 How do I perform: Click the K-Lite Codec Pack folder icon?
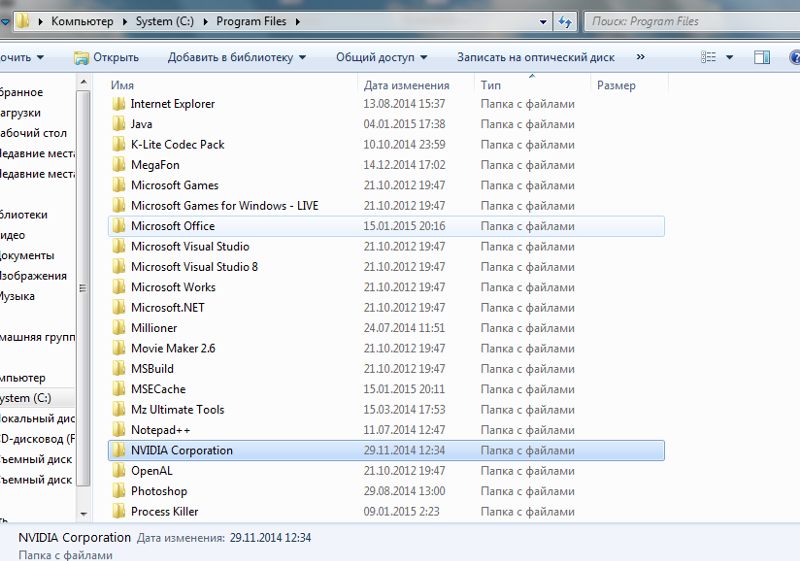click(x=119, y=144)
